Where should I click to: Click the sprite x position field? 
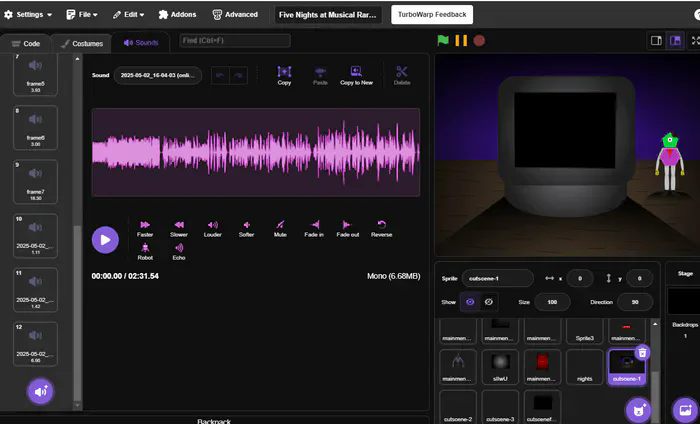click(579, 279)
